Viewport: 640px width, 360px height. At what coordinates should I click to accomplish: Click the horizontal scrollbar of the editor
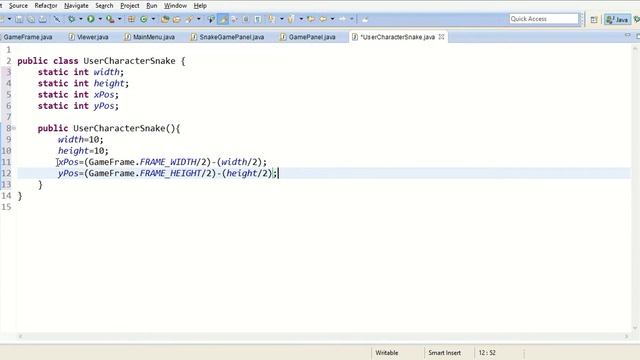point(322,336)
